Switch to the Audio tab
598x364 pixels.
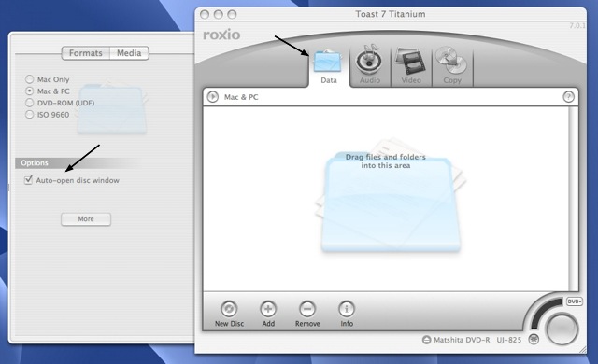[369, 65]
